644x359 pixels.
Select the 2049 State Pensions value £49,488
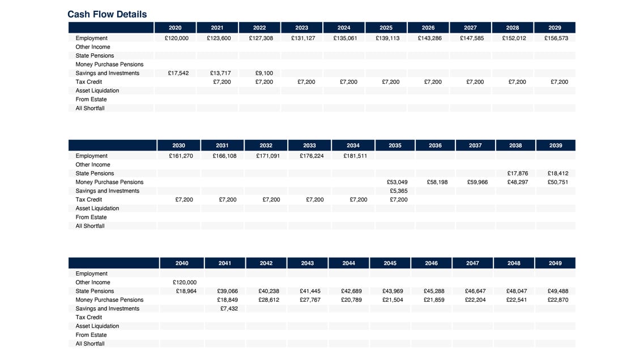558,291
